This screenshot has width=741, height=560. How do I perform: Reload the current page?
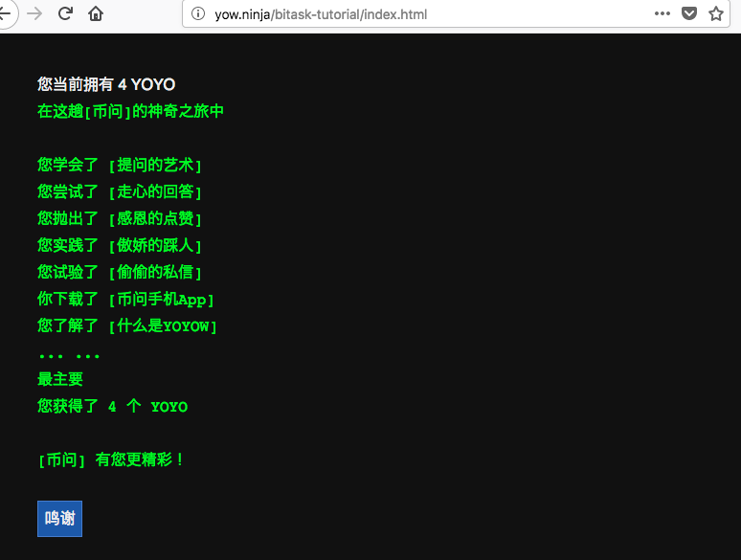click(x=65, y=13)
